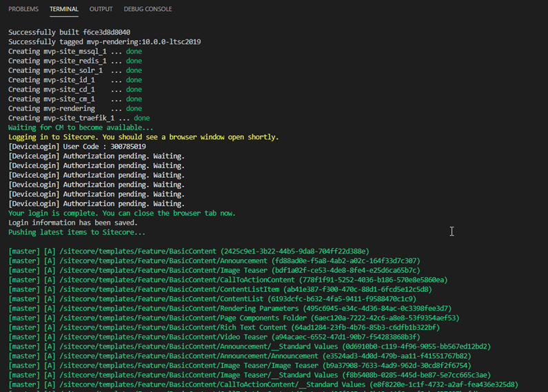This screenshot has height=392, width=548.
Task: Click the 'Creating mvp-site_cd_1' line
Action: [x=75, y=90]
